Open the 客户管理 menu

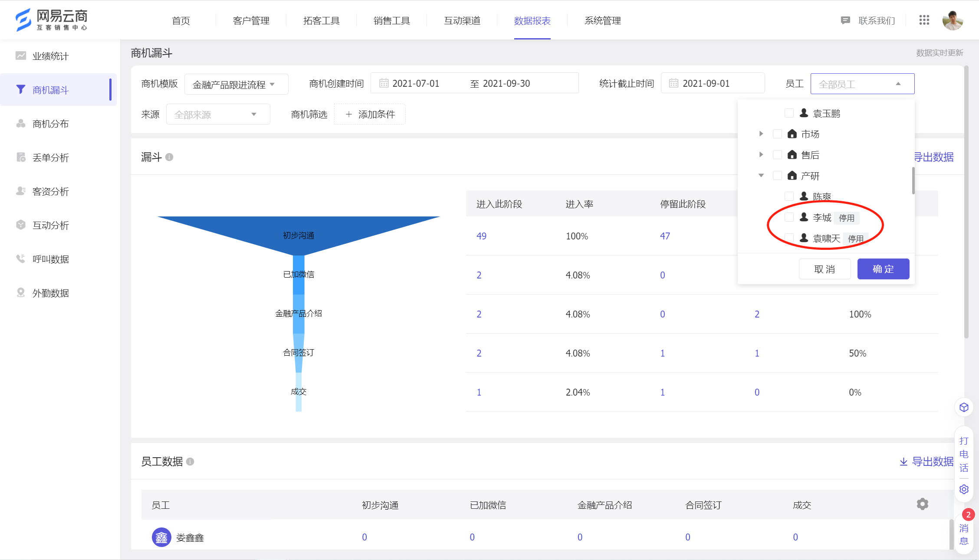251,20
